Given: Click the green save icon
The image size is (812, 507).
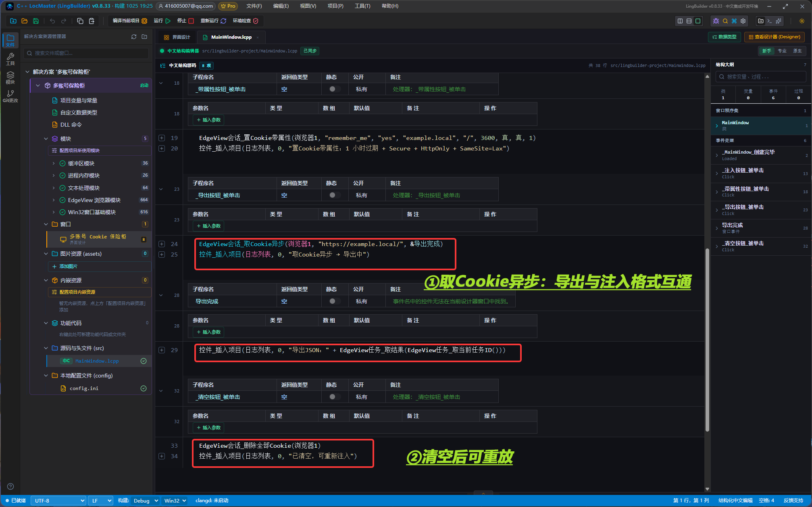Looking at the screenshot, I should point(36,21).
